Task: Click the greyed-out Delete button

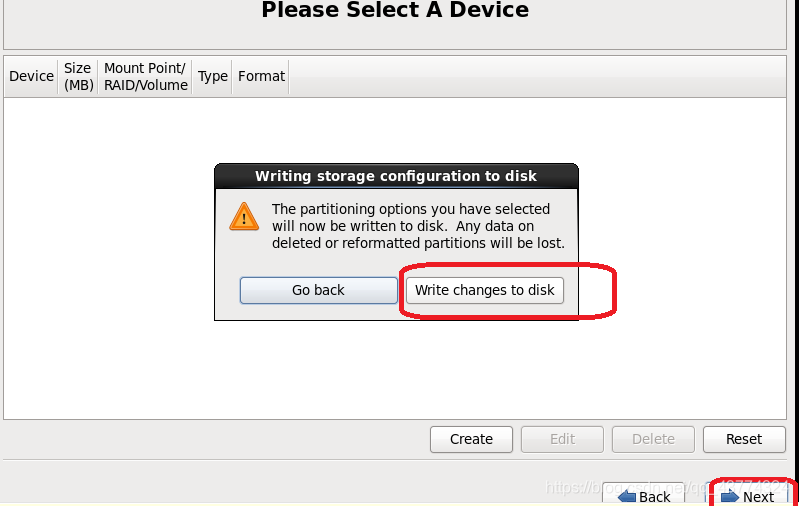Action: tap(653, 439)
